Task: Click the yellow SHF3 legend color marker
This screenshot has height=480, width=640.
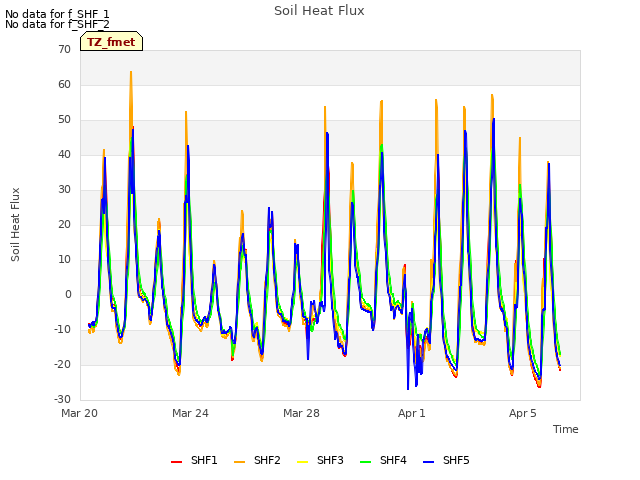Action: pyautogui.click(x=302, y=462)
